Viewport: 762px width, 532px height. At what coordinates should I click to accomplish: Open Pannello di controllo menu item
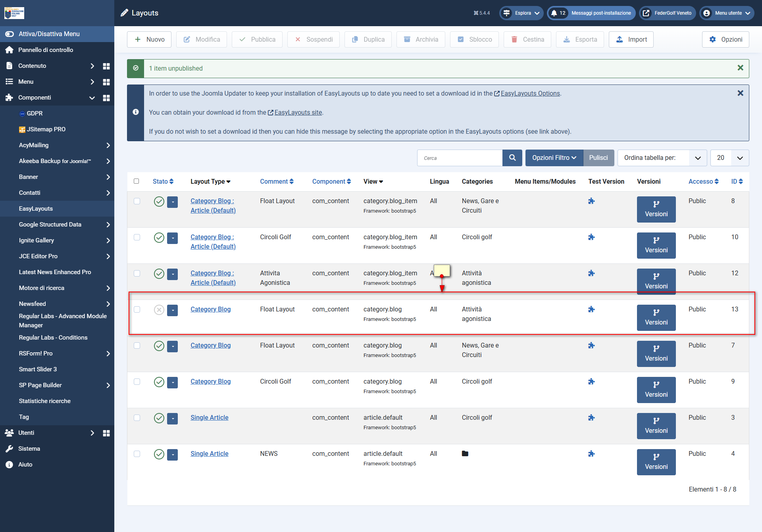click(x=46, y=50)
